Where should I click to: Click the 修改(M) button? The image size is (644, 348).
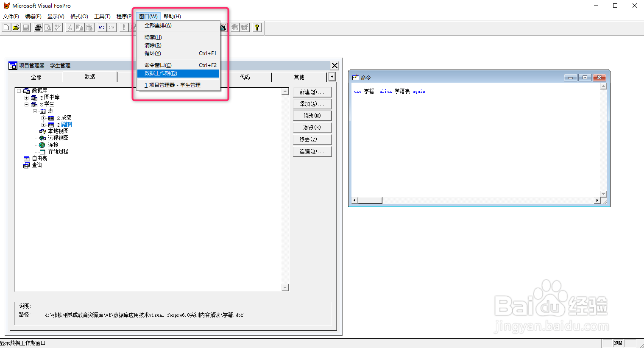pos(312,116)
